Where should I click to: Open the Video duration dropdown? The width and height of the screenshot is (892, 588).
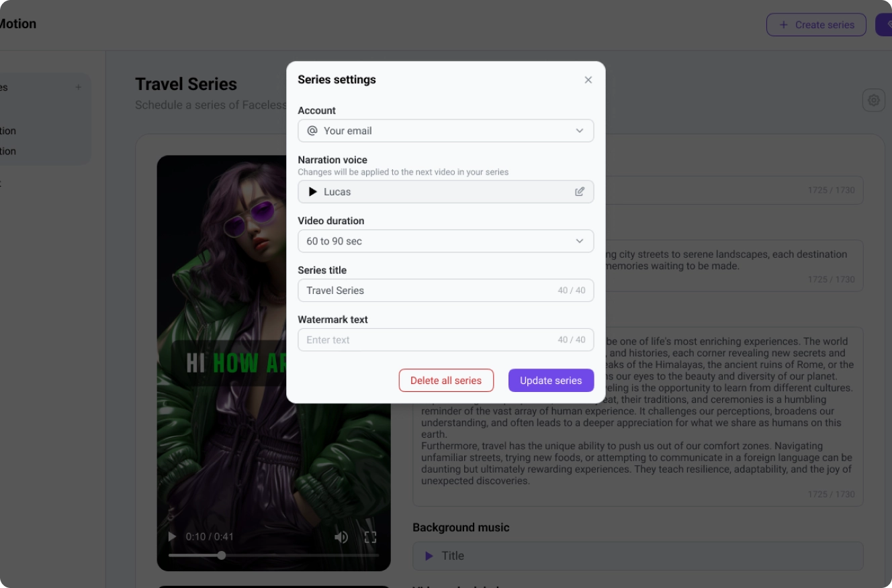[446, 241]
